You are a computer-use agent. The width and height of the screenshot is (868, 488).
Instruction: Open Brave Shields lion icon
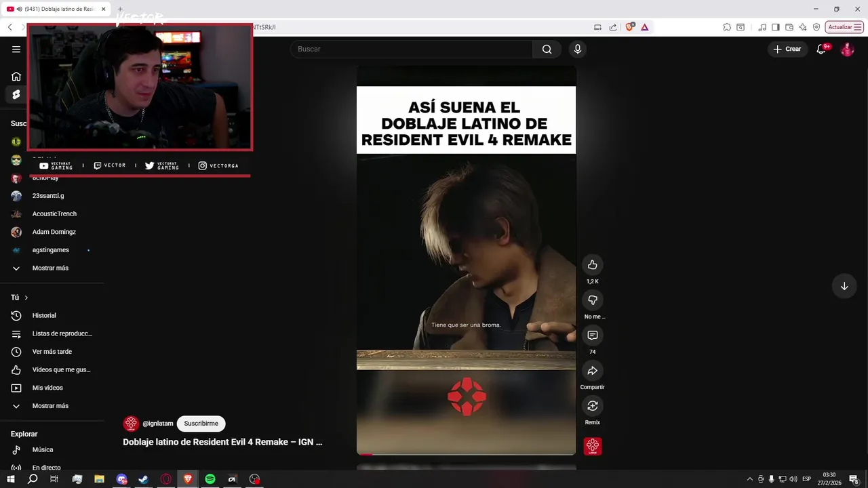[x=630, y=27]
